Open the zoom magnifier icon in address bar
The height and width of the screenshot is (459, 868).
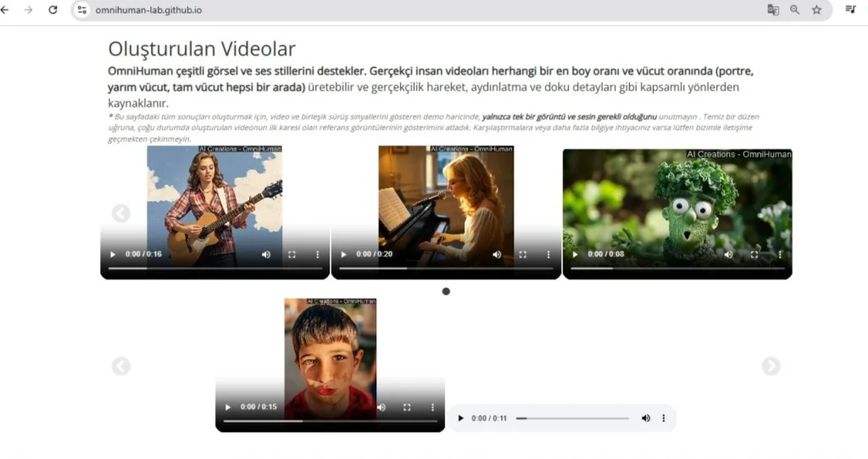pyautogui.click(x=795, y=10)
